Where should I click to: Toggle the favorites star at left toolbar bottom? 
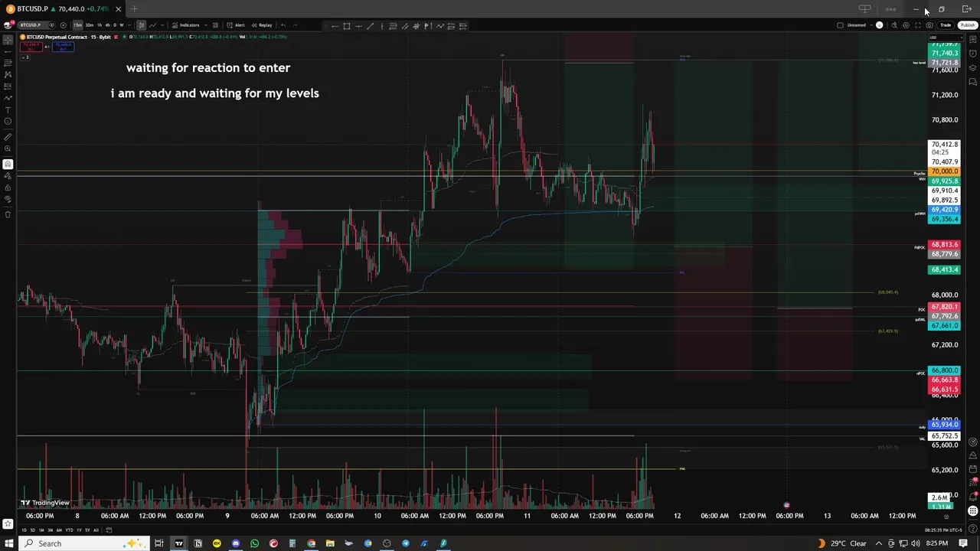tap(8, 524)
